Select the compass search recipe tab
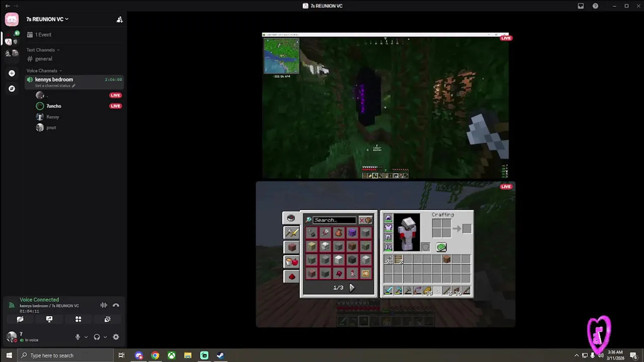The height and width of the screenshot is (362, 644). pyautogui.click(x=291, y=218)
